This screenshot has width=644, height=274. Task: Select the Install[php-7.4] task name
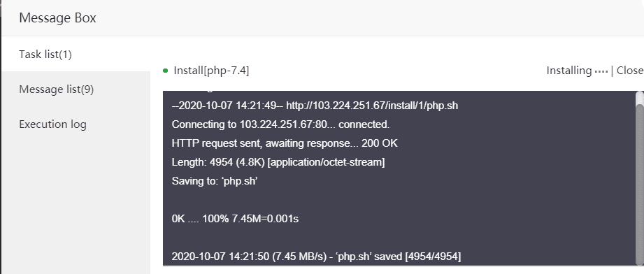click(x=211, y=71)
